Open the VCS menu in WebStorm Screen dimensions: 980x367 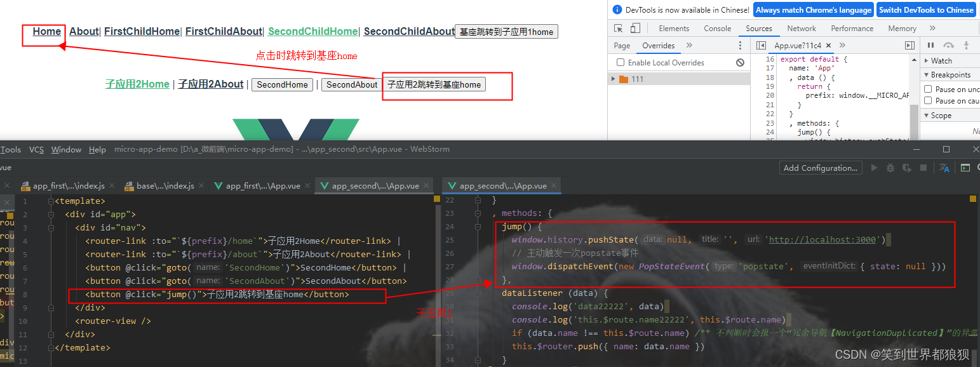pos(36,149)
